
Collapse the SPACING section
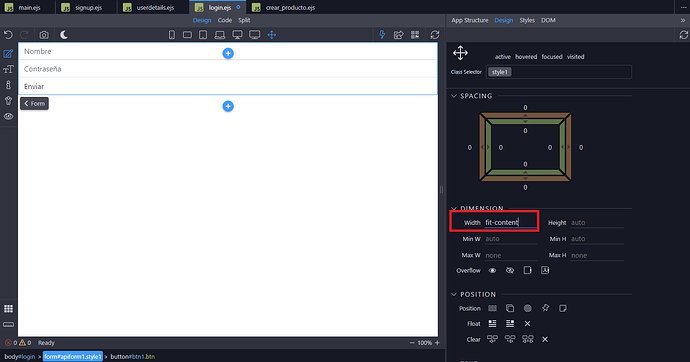[454, 96]
